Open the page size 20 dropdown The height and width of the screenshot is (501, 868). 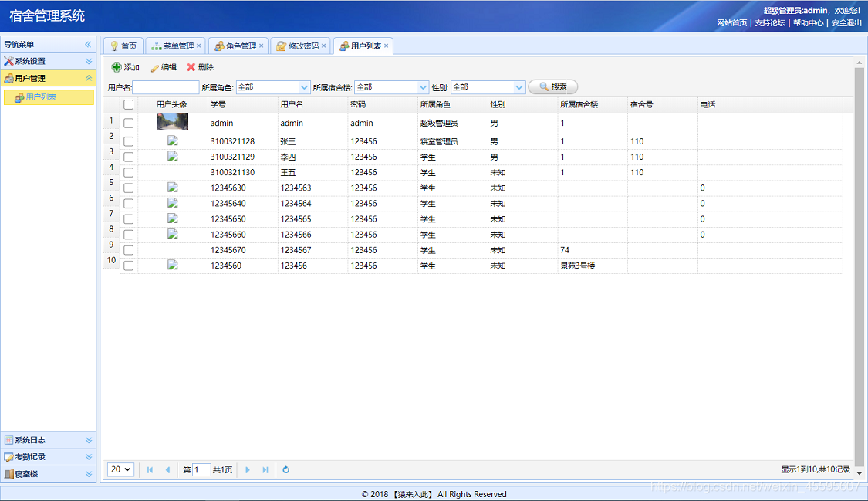120,469
